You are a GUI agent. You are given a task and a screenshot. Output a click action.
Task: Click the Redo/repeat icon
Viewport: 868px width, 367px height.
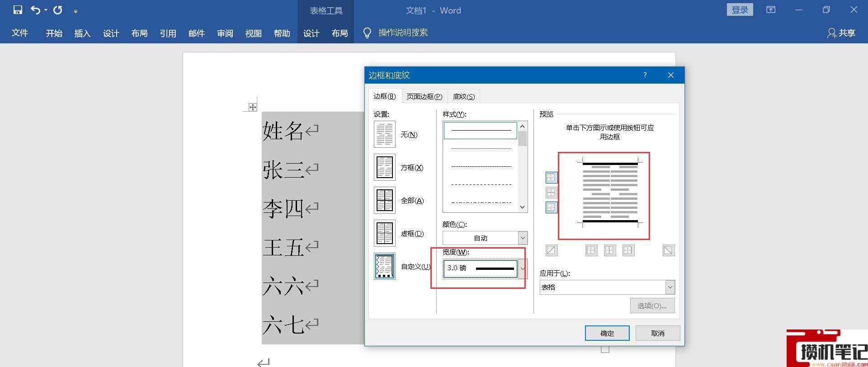(58, 10)
